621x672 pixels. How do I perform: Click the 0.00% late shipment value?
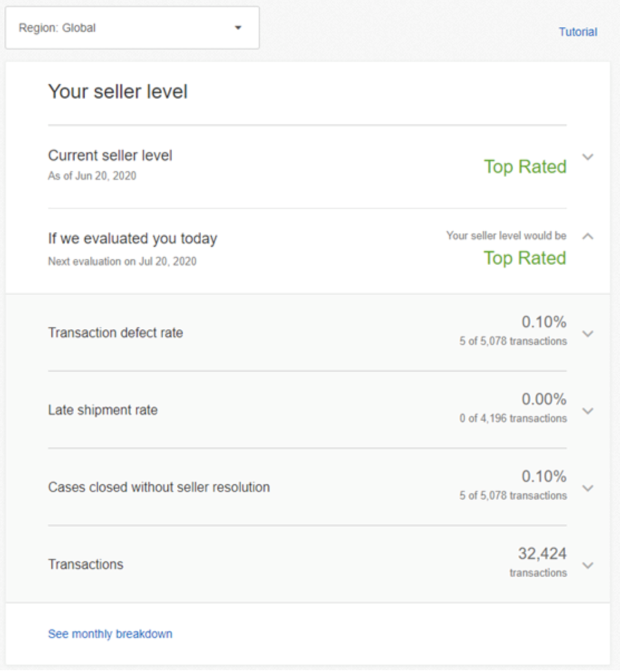[544, 399]
